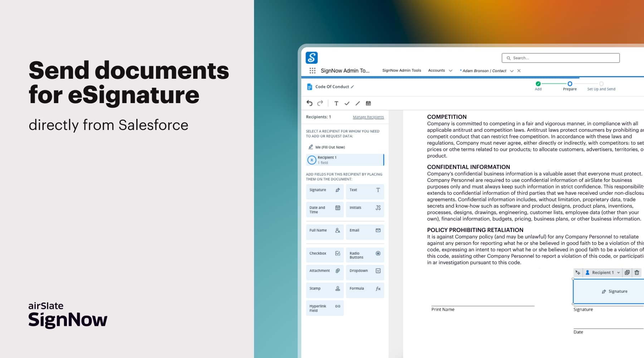Viewport: 644px width, 358px height.
Task: Add a Radio Buttons field
Action: click(365, 255)
